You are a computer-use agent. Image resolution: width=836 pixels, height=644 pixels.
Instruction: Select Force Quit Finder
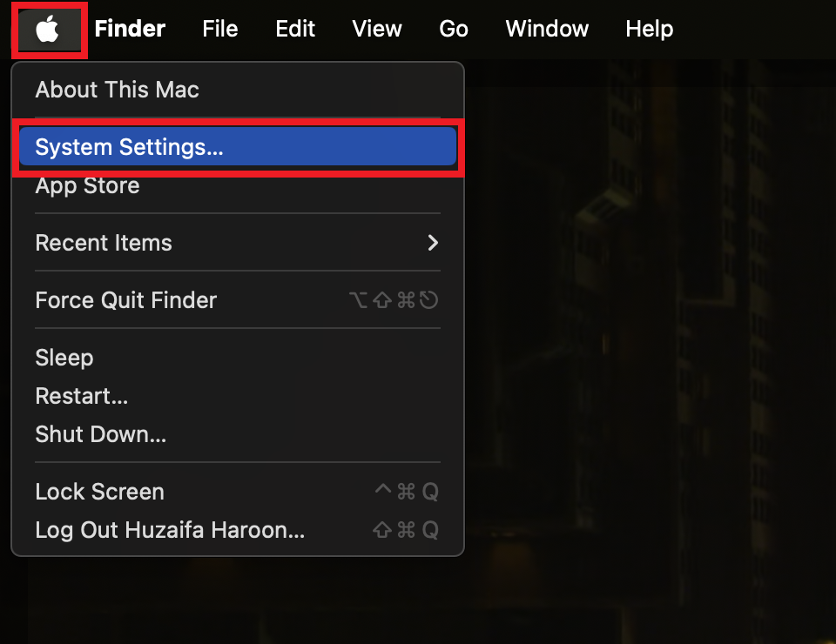tap(125, 300)
